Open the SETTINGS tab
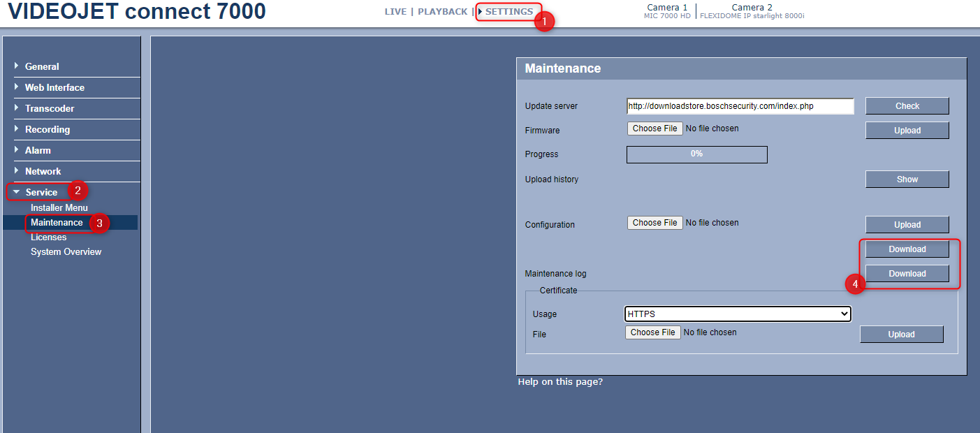The image size is (980, 433). click(x=509, y=12)
